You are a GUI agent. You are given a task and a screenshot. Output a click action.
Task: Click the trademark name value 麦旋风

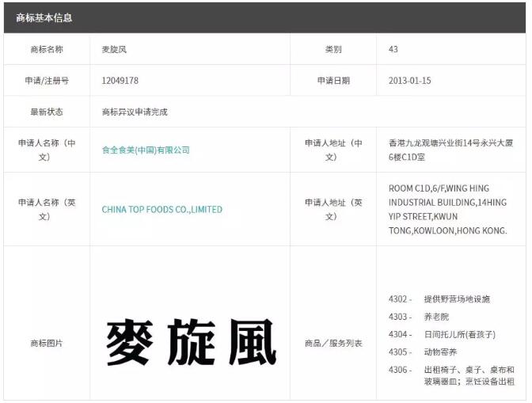point(114,50)
